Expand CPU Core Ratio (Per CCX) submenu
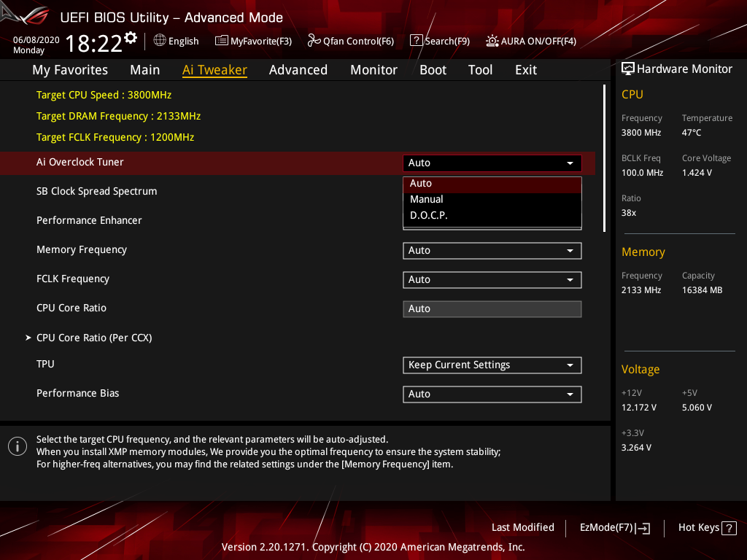 pos(94,338)
